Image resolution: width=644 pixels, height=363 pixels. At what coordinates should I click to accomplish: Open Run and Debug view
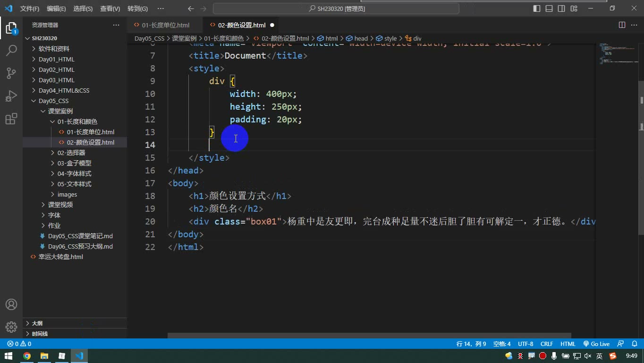click(x=11, y=96)
